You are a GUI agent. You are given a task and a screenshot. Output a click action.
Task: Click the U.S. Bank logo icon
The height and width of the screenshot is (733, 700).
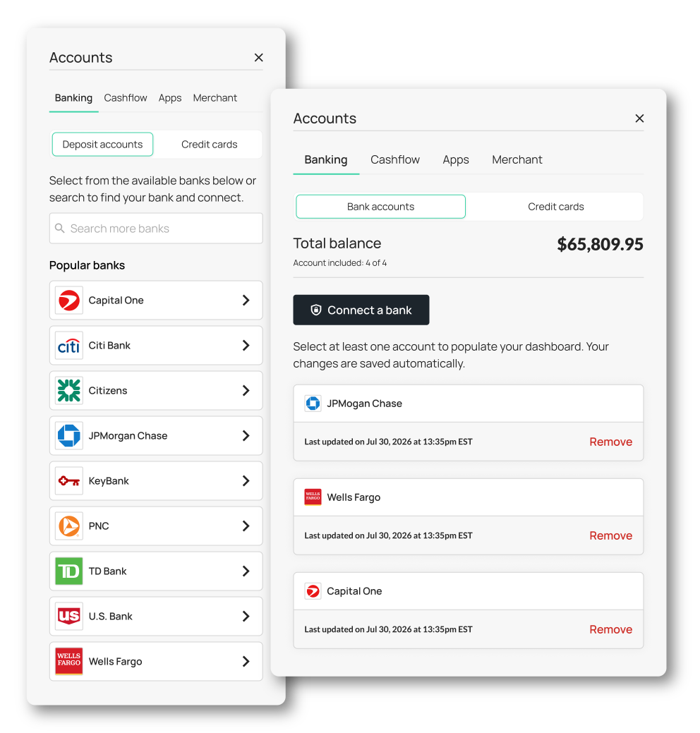coord(68,616)
